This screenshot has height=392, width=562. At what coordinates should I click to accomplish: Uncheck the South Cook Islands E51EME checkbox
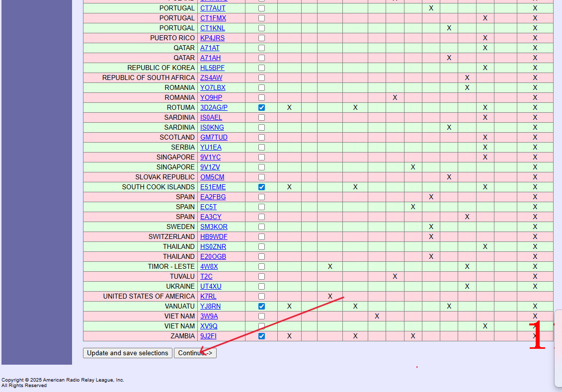(262, 187)
